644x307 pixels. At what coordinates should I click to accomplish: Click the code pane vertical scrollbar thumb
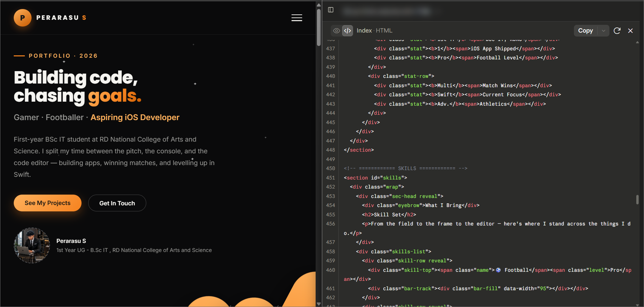[x=637, y=199]
